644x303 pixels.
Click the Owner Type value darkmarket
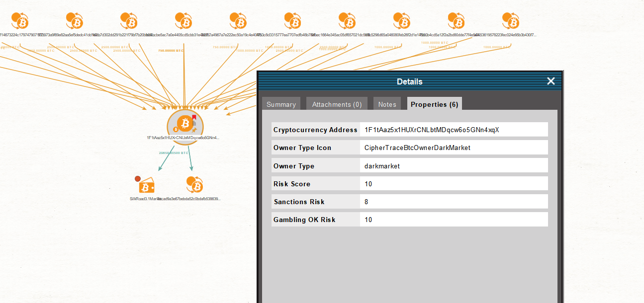[x=454, y=166]
